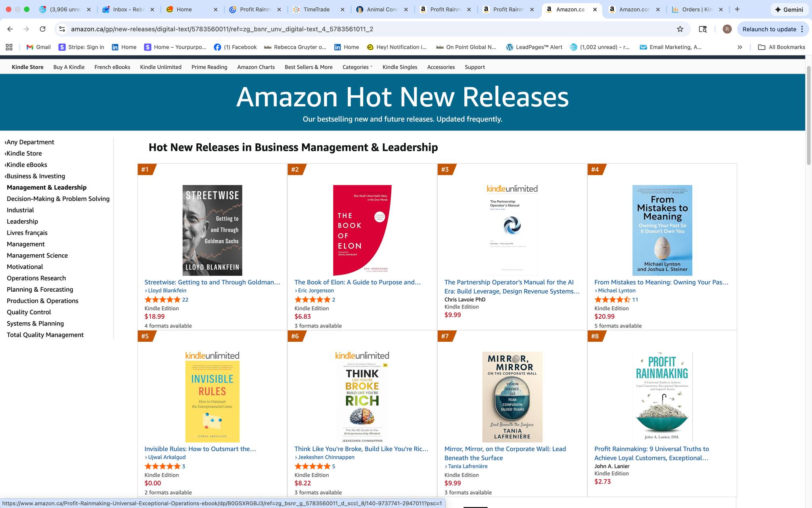Click the browser reload icon
The width and height of the screenshot is (812, 508).
click(x=42, y=29)
